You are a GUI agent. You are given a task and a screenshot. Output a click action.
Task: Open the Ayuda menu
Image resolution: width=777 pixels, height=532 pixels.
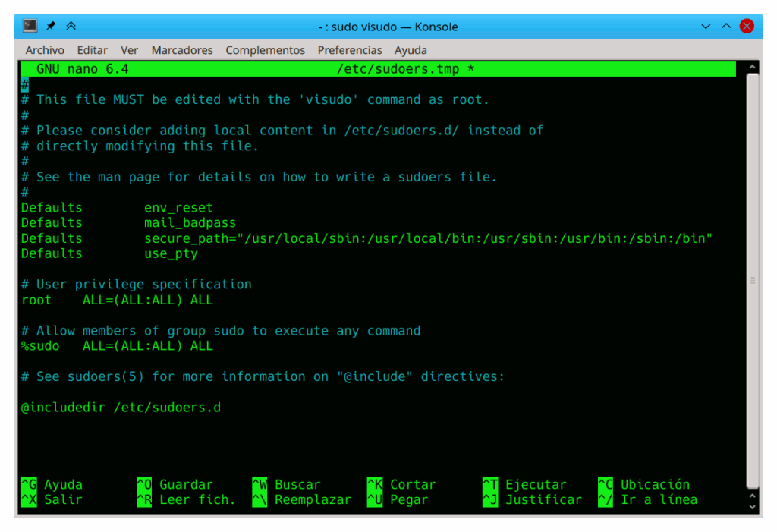pyautogui.click(x=411, y=50)
